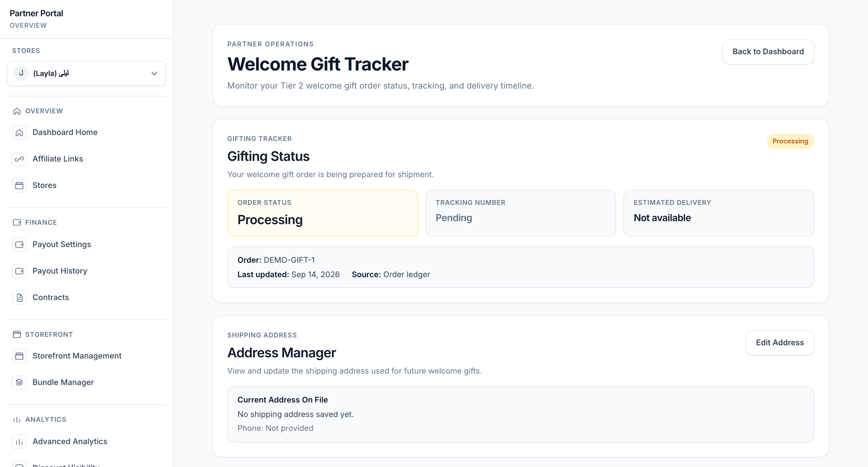Screen dimensions: 868x467
Task: Click the Tracking Number Pending card
Action: click(x=520, y=213)
